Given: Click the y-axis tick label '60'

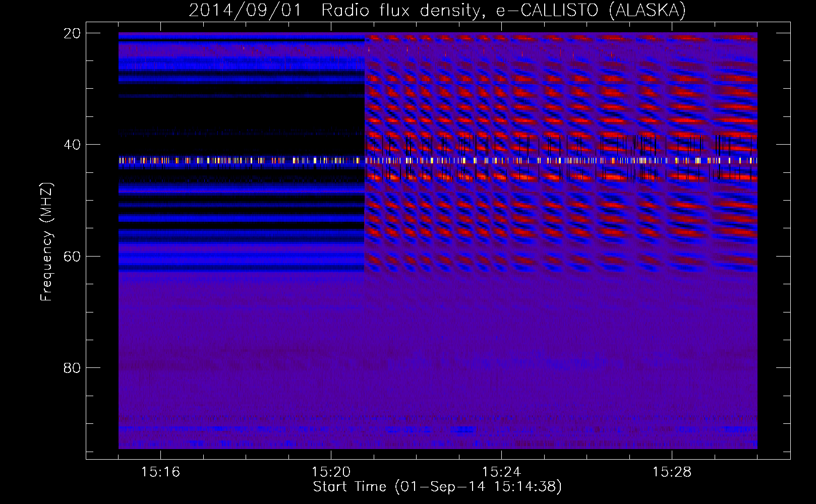Looking at the screenshot, I should [72, 257].
